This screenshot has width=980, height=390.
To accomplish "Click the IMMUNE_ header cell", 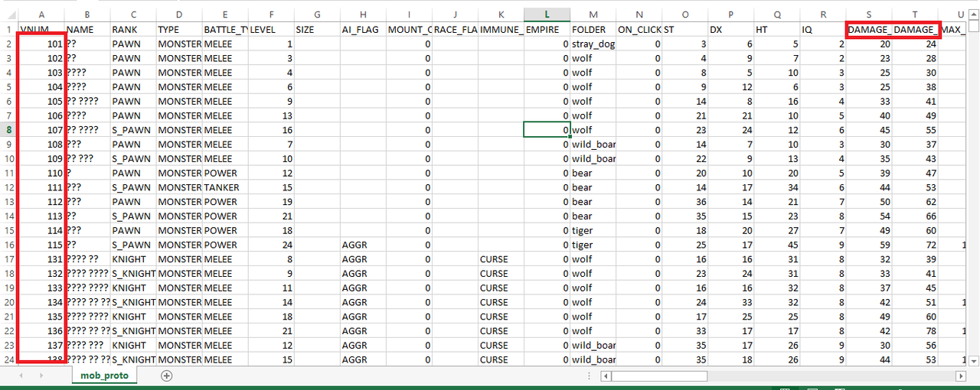I will point(501,29).
